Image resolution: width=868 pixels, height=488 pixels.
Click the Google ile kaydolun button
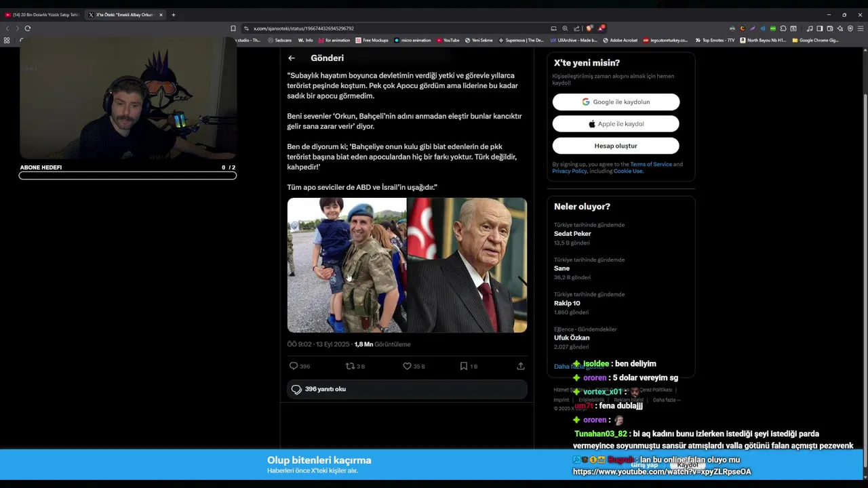pos(616,102)
